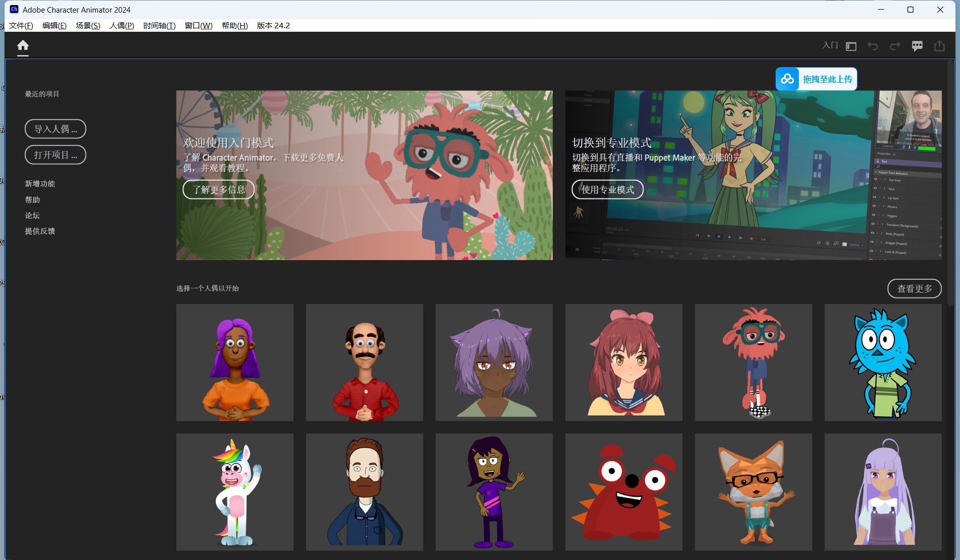Click the Character Animator app logo

click(14, 10)
